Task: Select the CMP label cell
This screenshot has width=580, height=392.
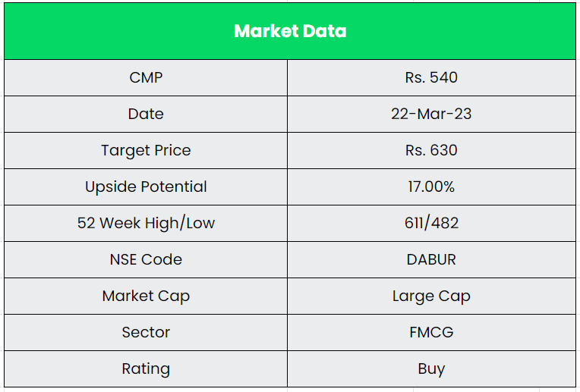Action: coord(146,77)
